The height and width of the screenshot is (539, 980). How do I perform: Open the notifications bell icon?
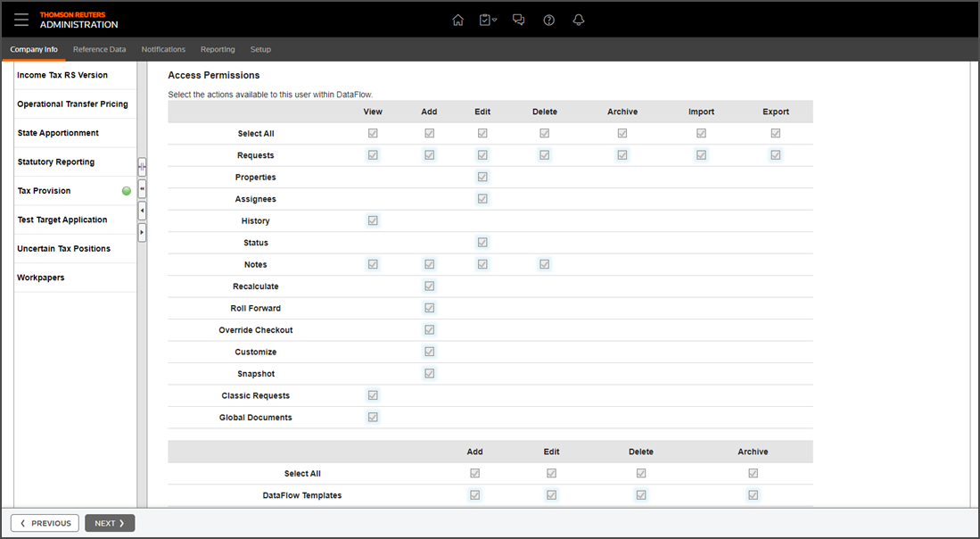pyautogui.click(x=579, y=20)
